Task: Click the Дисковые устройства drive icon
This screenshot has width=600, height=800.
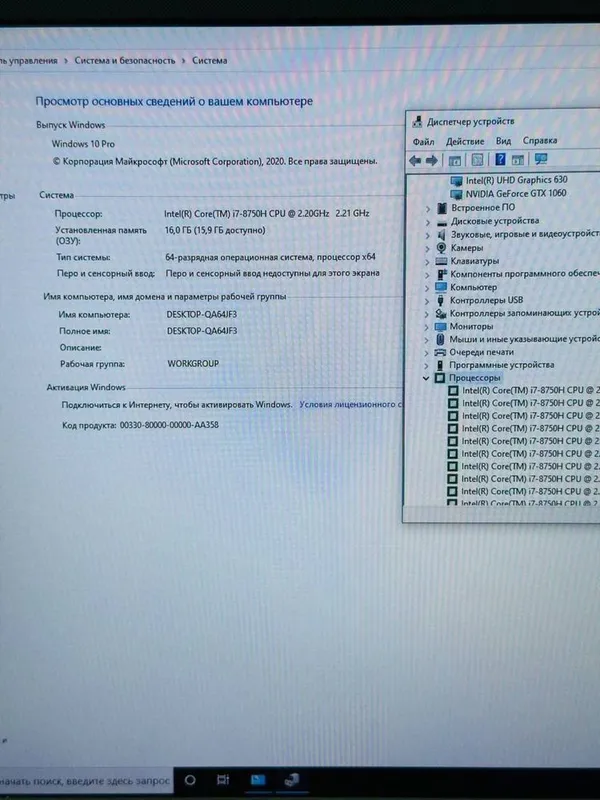Action: pyautogui.click(x=442, y=222)
